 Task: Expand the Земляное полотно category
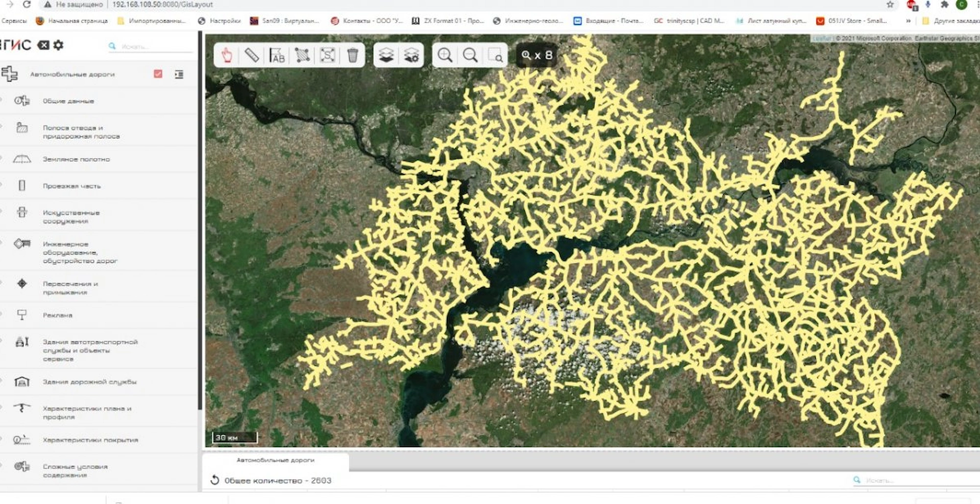(76, 159)
